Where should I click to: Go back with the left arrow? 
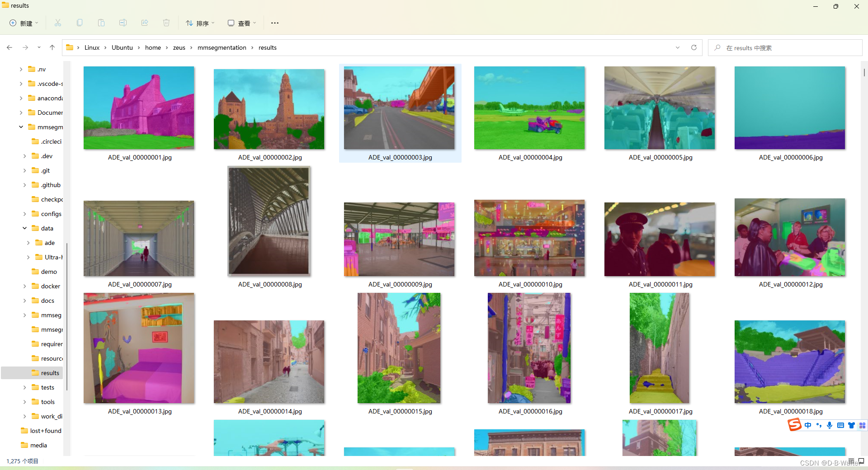[x=9, y=47]
